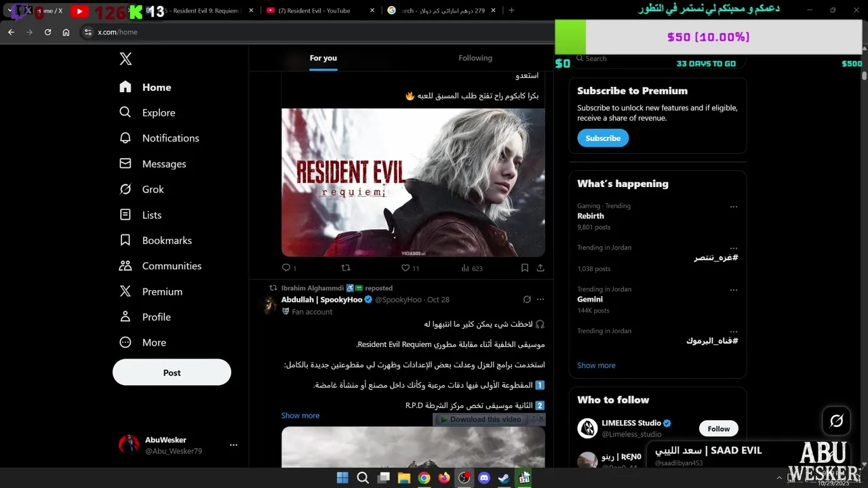
Task: Open a new browser tab
Action: [x=511, y=11]
